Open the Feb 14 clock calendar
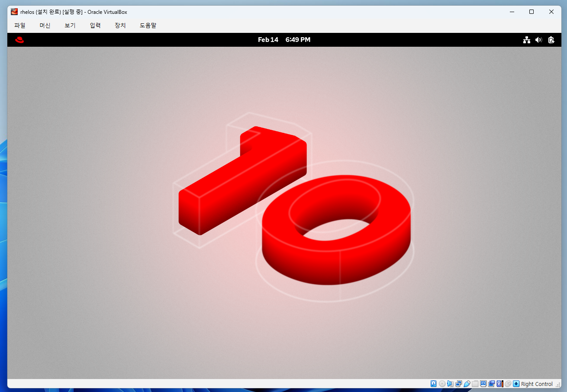This screenshot has width=567, height=392. 284,39
